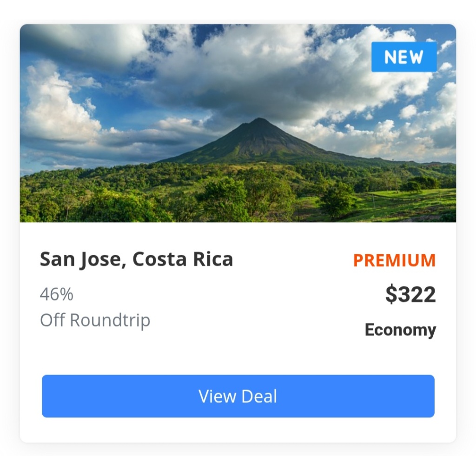The width and height of the screenshot is (476, 476).
Task: Click the View Deal button
Action: pos(238,396)
